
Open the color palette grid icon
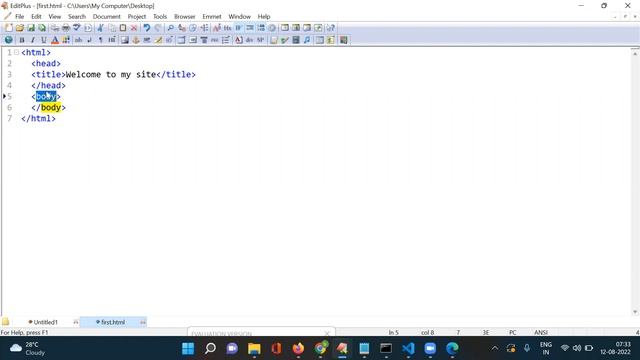(66, 40)
